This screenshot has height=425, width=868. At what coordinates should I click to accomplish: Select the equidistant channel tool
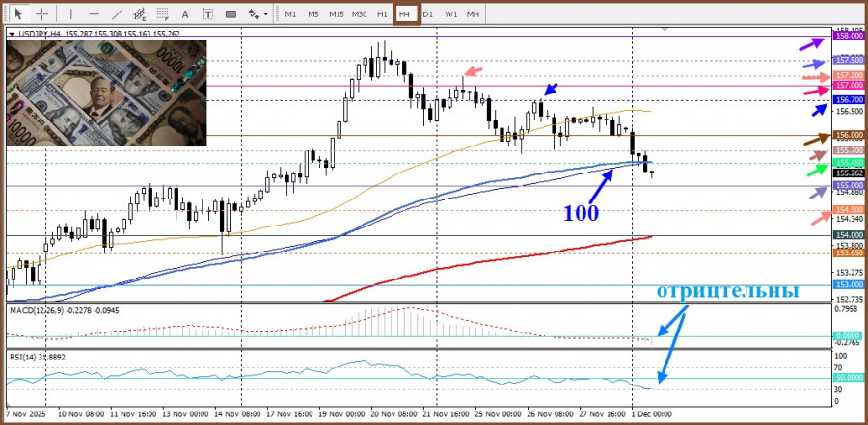coord(140,13)
